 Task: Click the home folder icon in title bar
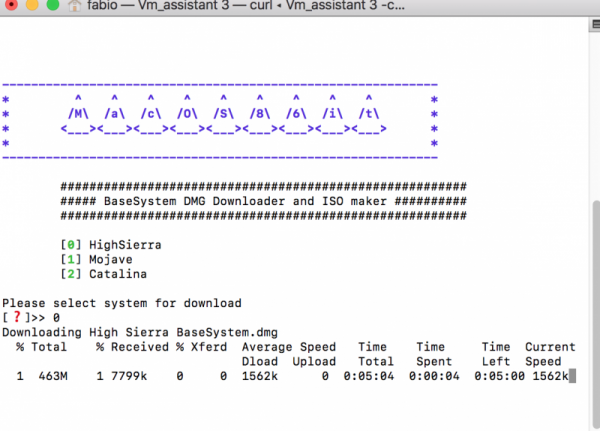74,5
